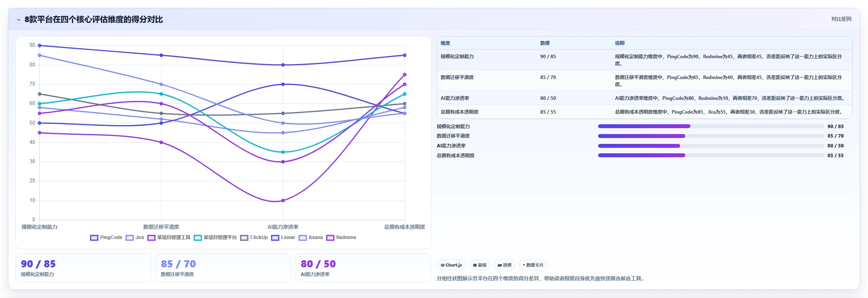The image size is (868, 298).
Task: Click chart point at 10 on AI能力渗透率
Action: coord(283,201)
